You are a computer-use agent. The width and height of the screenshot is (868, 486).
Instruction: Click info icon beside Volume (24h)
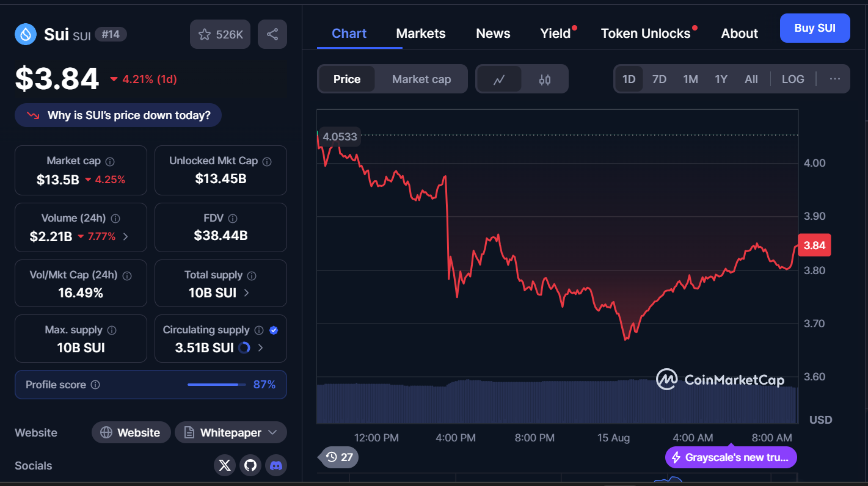(115, 218)
